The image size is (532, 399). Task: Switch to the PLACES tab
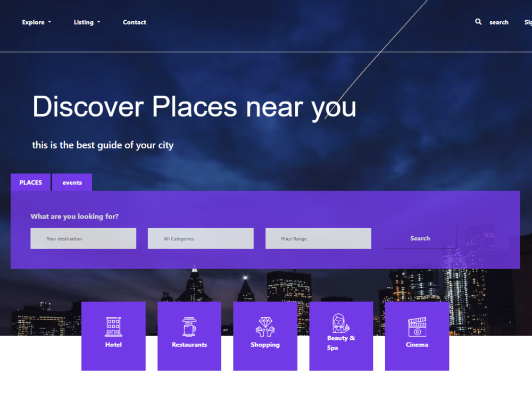coord(30,182)
